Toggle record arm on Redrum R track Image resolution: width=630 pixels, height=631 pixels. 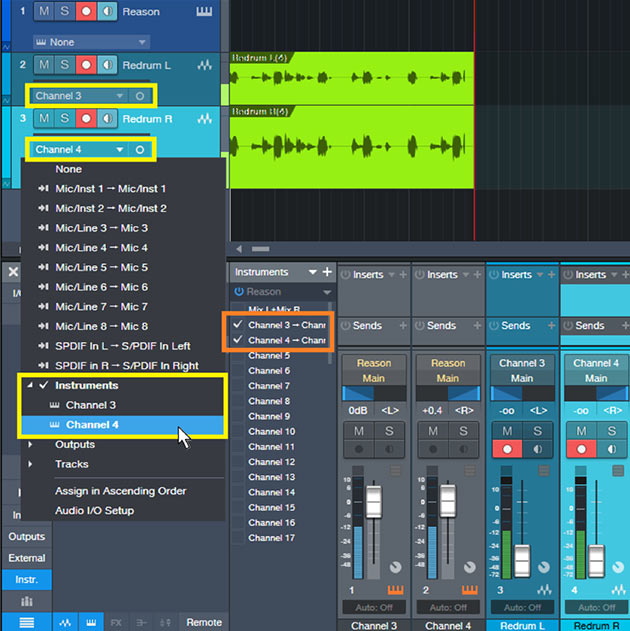(87, 119)
